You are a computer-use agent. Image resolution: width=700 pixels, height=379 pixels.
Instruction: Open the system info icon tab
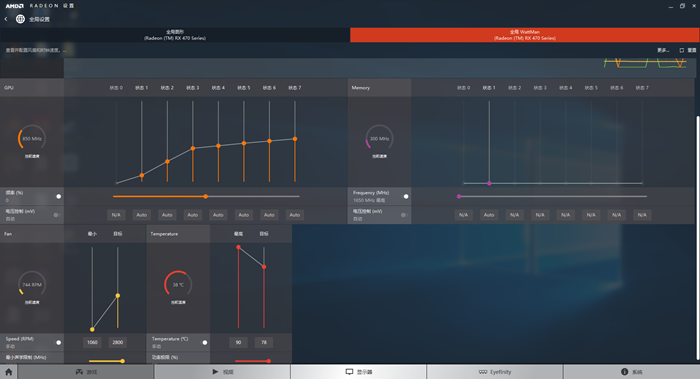coord(625,371)
